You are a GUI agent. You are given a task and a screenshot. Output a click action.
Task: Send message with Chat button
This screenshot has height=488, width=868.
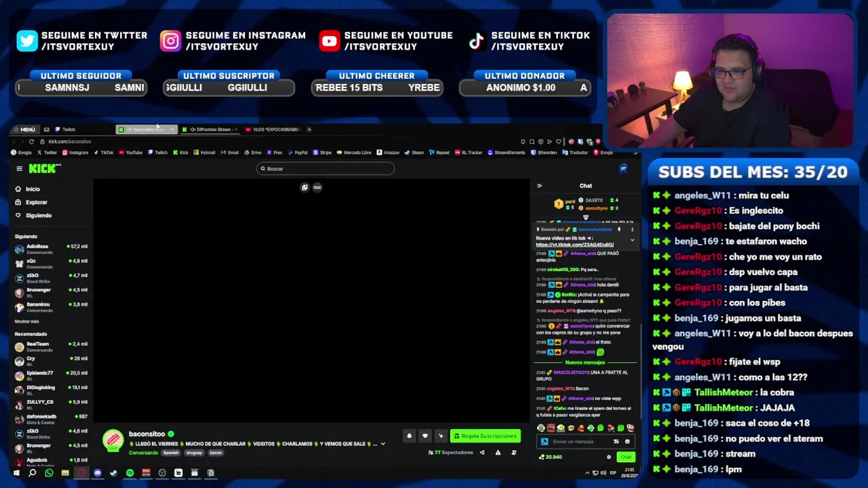pos(625,457)
